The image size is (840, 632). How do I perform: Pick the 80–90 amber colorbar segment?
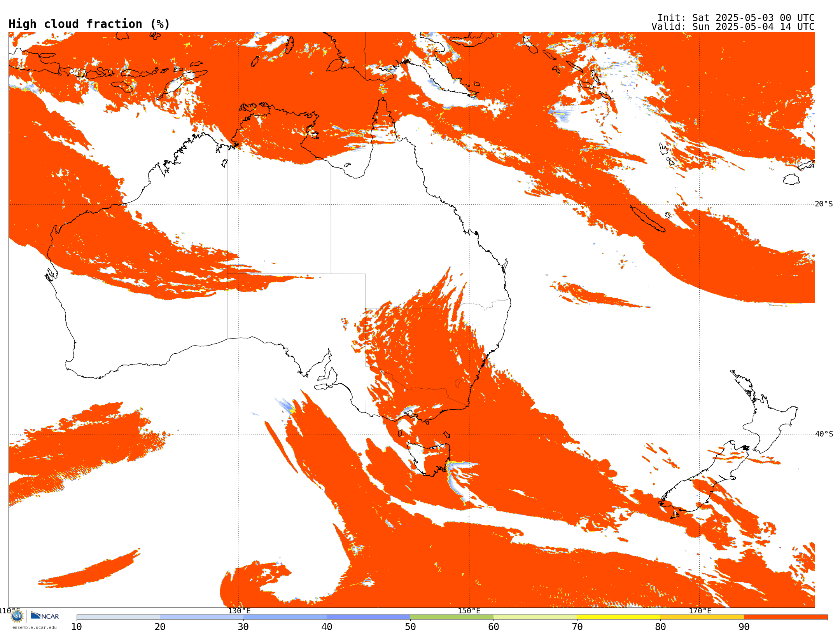click(702, 617)
